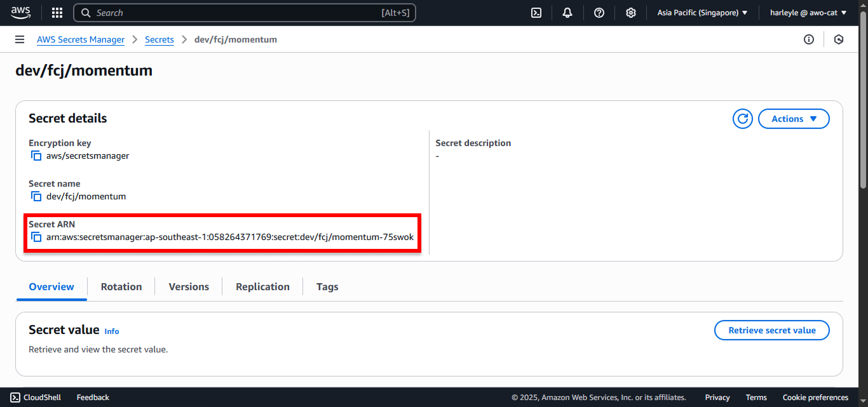This screenshot has width=868, height=407.
Task: Open the info panel icon
Action: click(809, 39)
